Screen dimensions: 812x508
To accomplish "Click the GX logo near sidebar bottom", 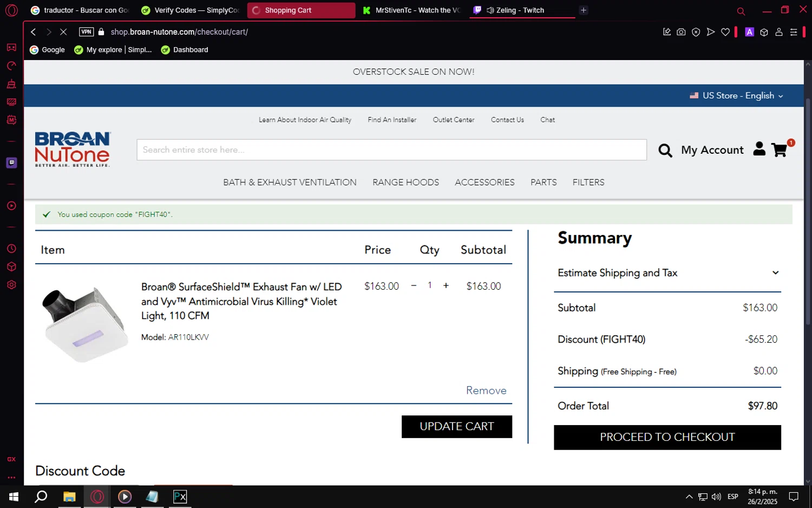I will pos(11,459).
